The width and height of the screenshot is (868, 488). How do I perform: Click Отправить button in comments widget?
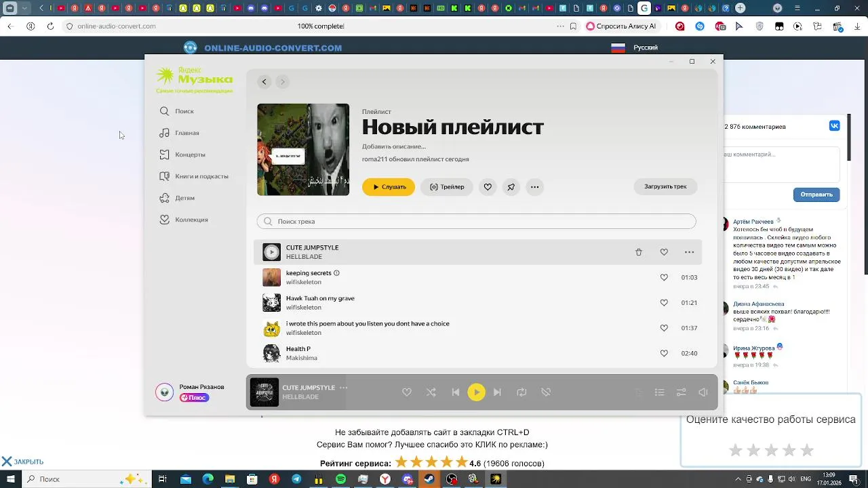(x=816, y=195)
